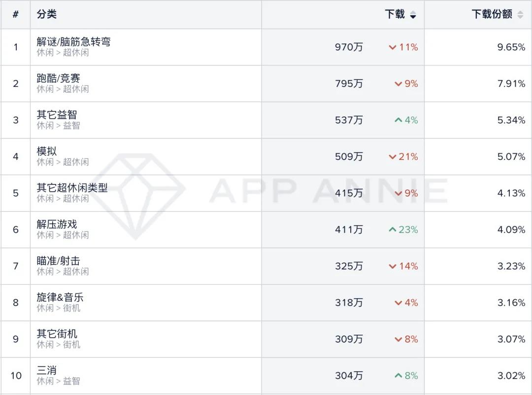Click the red arrow beside 模拟's 21% drop
The image size is (532, 395).
pos(393,156)
